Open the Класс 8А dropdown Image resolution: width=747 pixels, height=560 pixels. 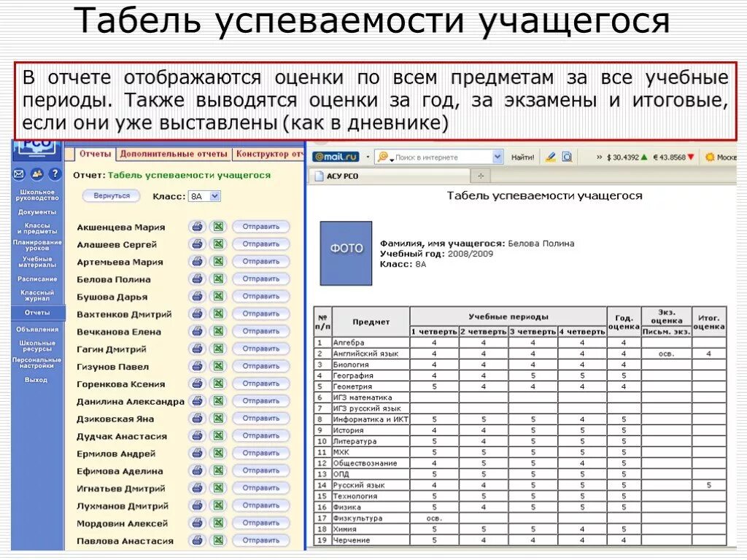coord(204,196)
